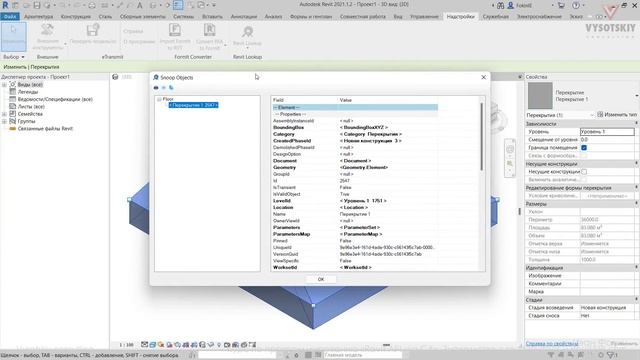This screenshot has width=640, height=360.
Task: Click the third Snoop Objects toolbar icon
Action: pos(171,88)
